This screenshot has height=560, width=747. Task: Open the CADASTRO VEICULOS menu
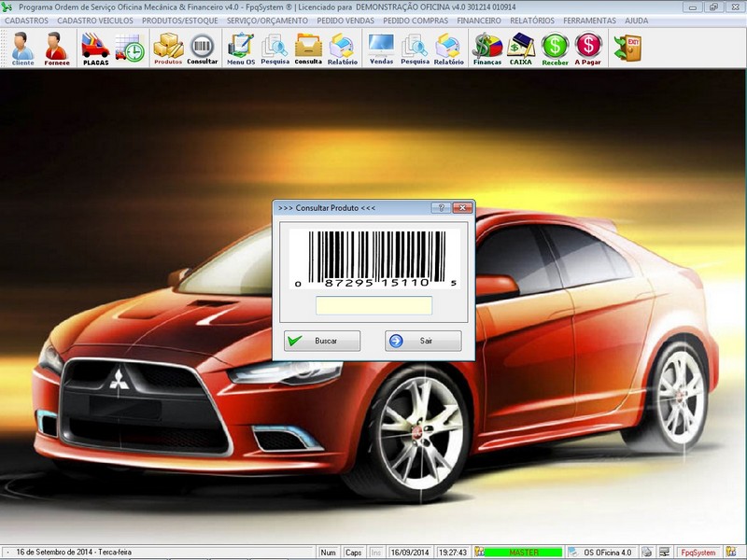coord(95,21)
